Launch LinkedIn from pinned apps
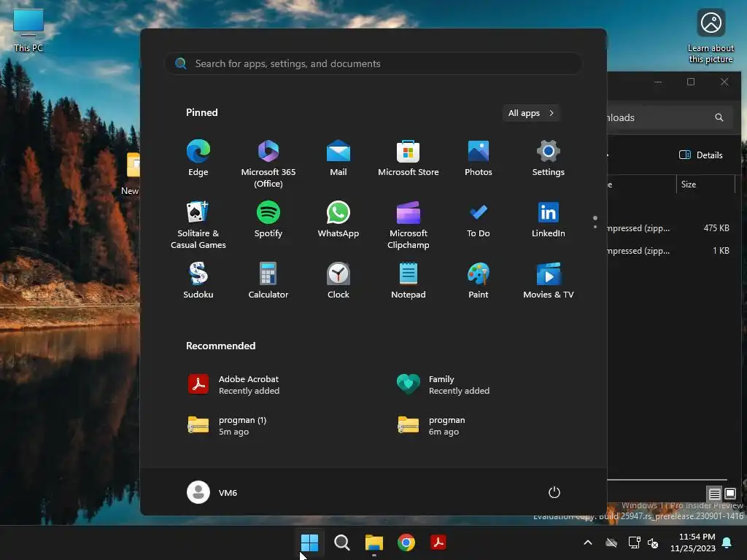Viewport: 747px width, 560px height. 549,219
